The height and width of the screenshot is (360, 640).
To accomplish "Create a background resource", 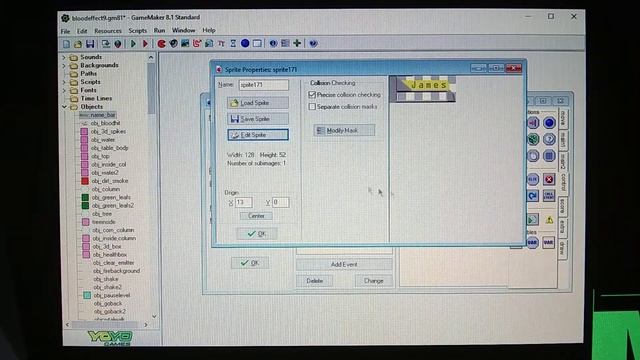I will point(185,44).
